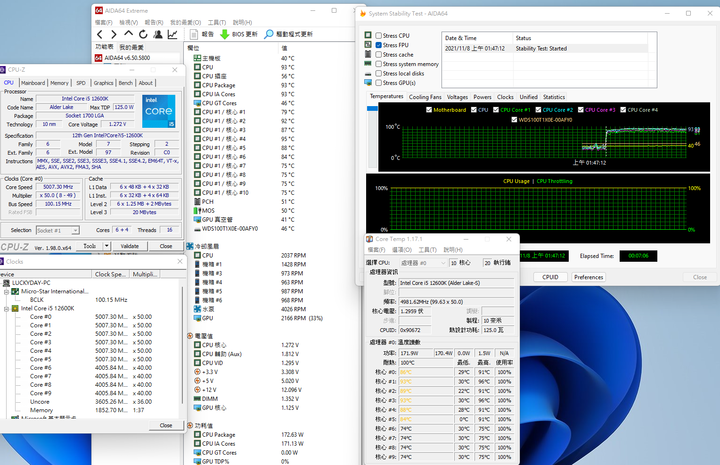This screenshot has width=720, height=465.
Task: Click CPU GT Cores temperature row icon
Action: 197,103
